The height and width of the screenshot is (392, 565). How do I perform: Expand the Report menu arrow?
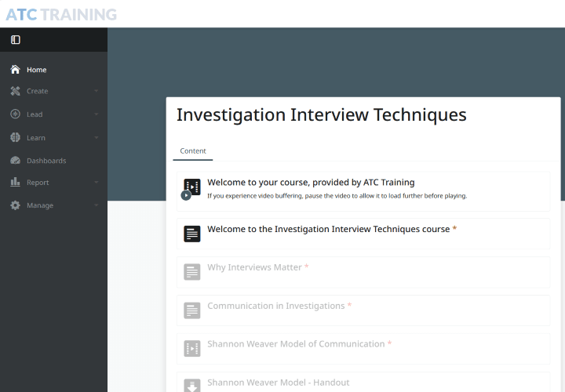tap(96, 183)
